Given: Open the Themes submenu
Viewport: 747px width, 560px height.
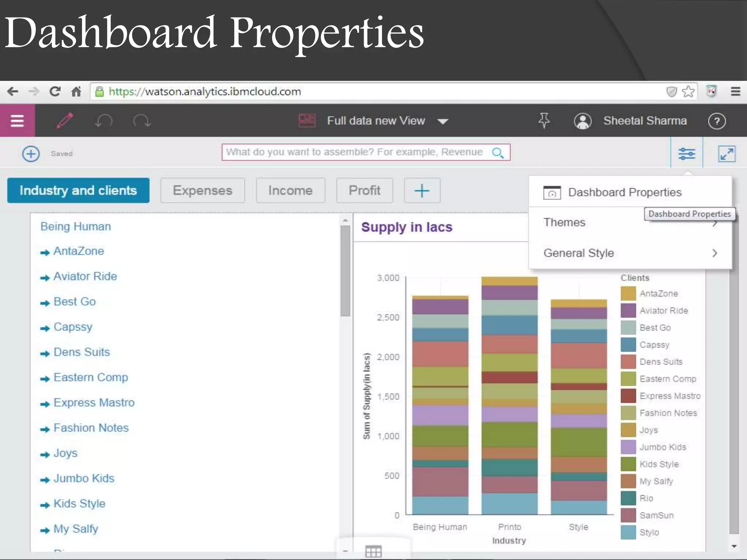Looking at the screenshot, I should 630,222.
